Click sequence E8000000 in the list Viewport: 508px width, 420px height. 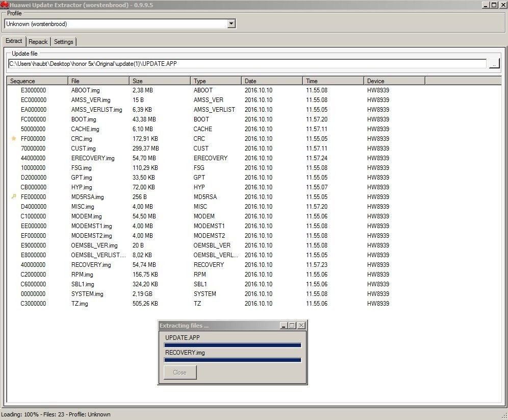[x=33, y=255]
